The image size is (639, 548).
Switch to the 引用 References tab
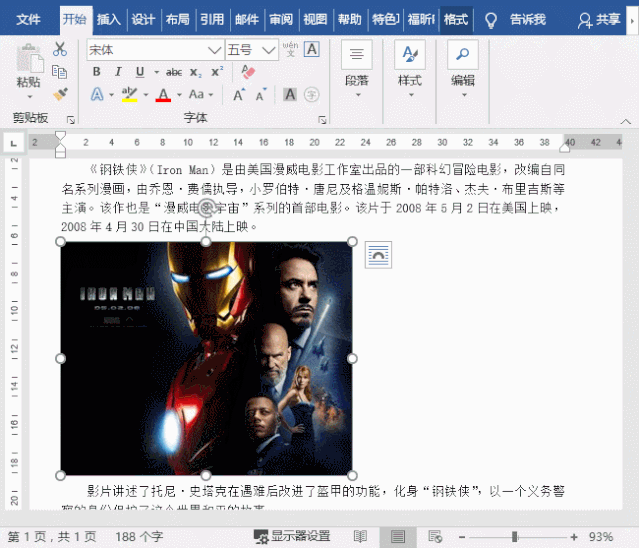212,20
